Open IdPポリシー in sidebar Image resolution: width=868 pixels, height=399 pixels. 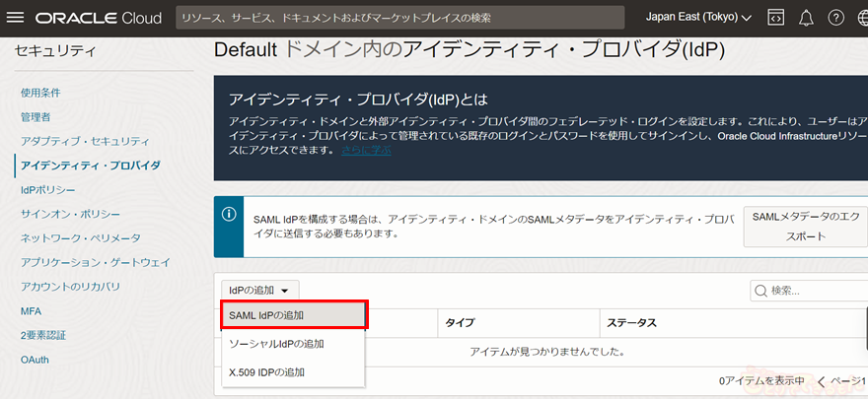[48, 189]
